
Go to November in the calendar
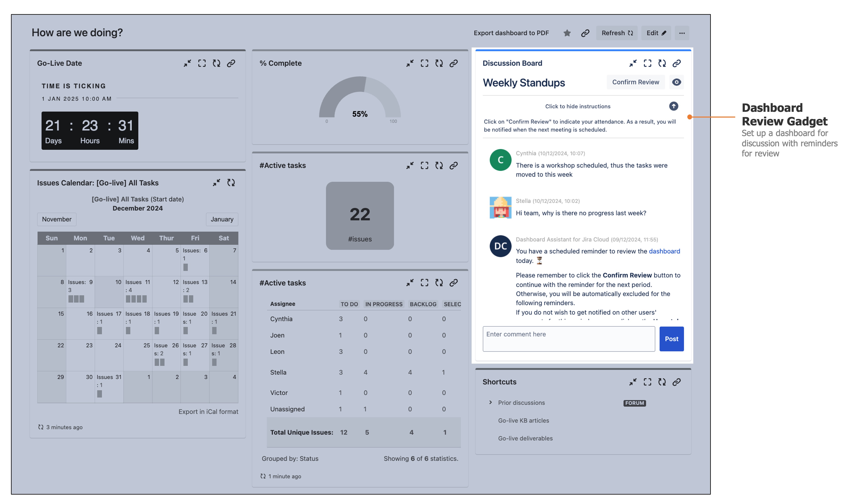[x=57, y=219]
